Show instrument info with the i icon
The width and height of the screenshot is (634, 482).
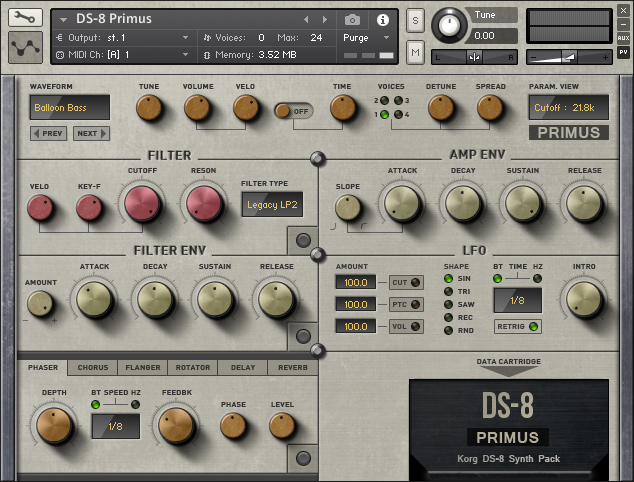point(383,20)
